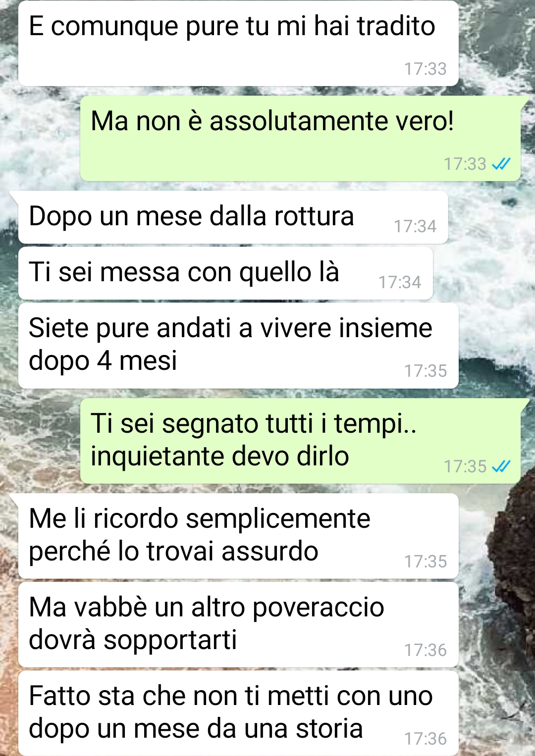Tap the message "E comunque pure tu mi hai tradito"

[x=238, y=44]
